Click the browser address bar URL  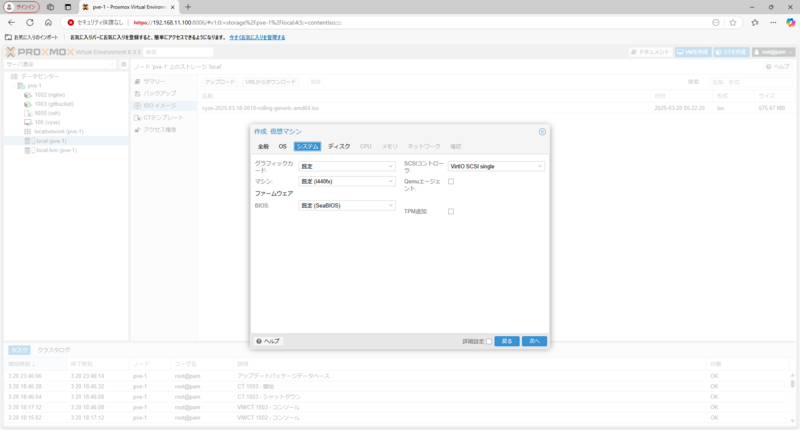(237, 22)
